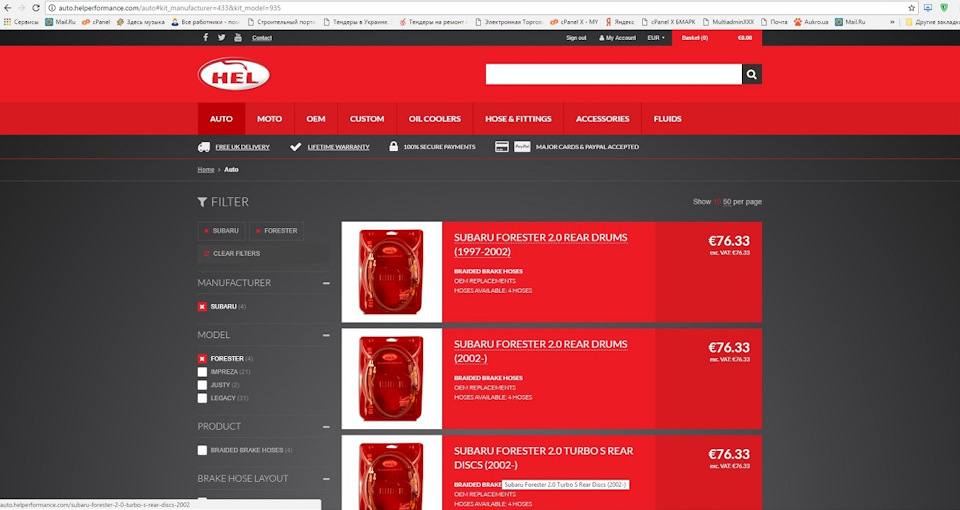The width and height of the screenshot is (960, 510).
Task: Open Subaru Forester Turbo S Rear Discs title
Action: click(544, 457)
